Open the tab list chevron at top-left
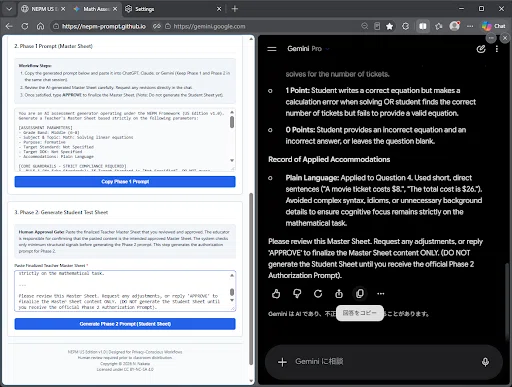512x387 pixels. pos(9,9)
